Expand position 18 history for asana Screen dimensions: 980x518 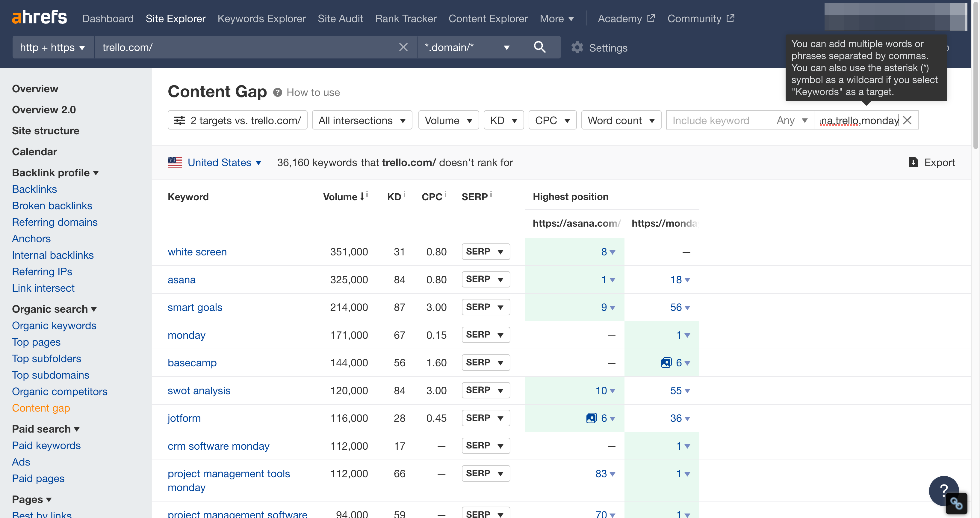point(680,280)
